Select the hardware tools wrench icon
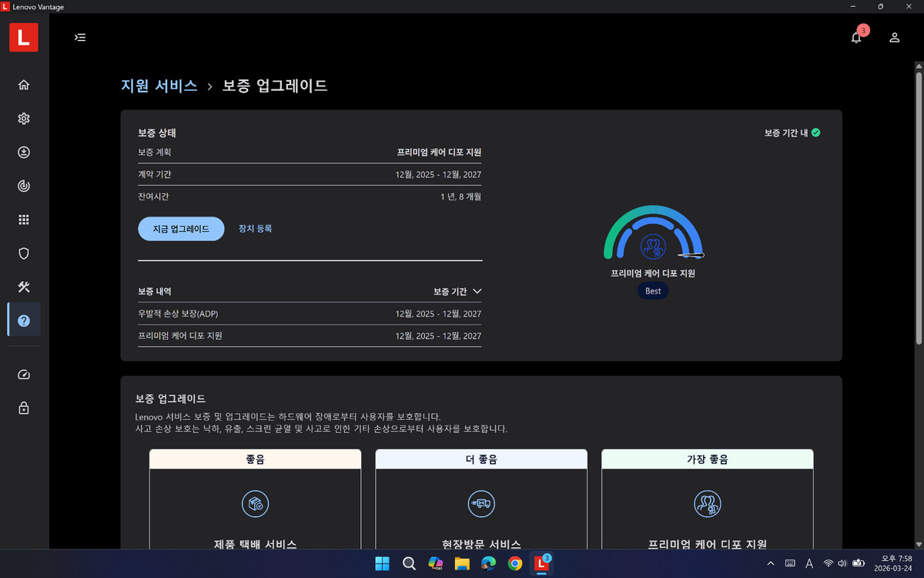 tap(23, 287)
